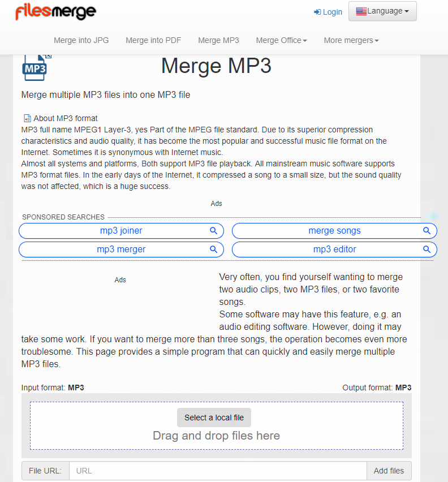Click the US flag icon in the Language button
The width and height of the screenshot is (448, 482).
pos(361,11)
